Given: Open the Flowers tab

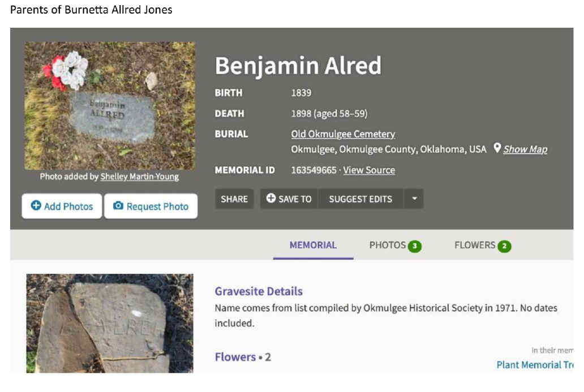Looking at the screenshot, I should (474, 245).
